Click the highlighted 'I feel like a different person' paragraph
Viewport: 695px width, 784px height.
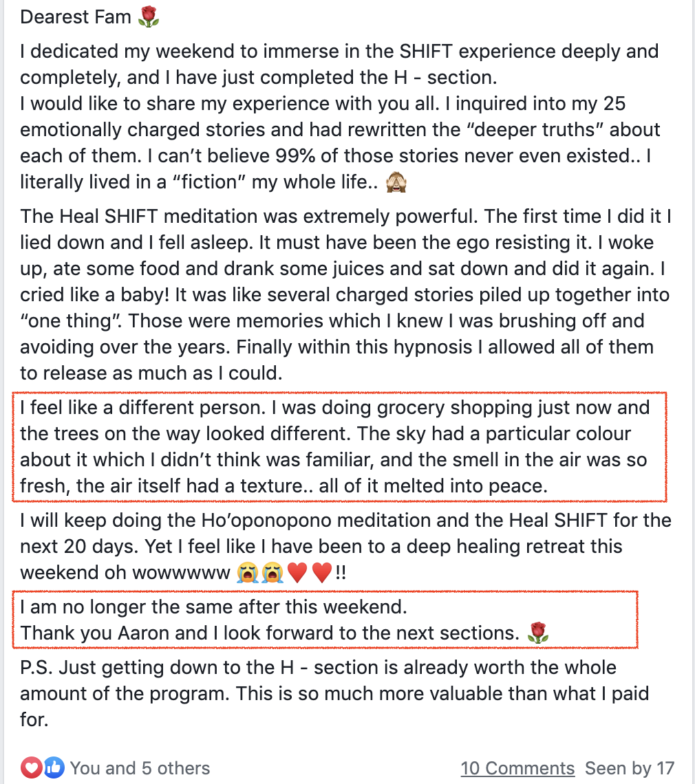point(334,446)
